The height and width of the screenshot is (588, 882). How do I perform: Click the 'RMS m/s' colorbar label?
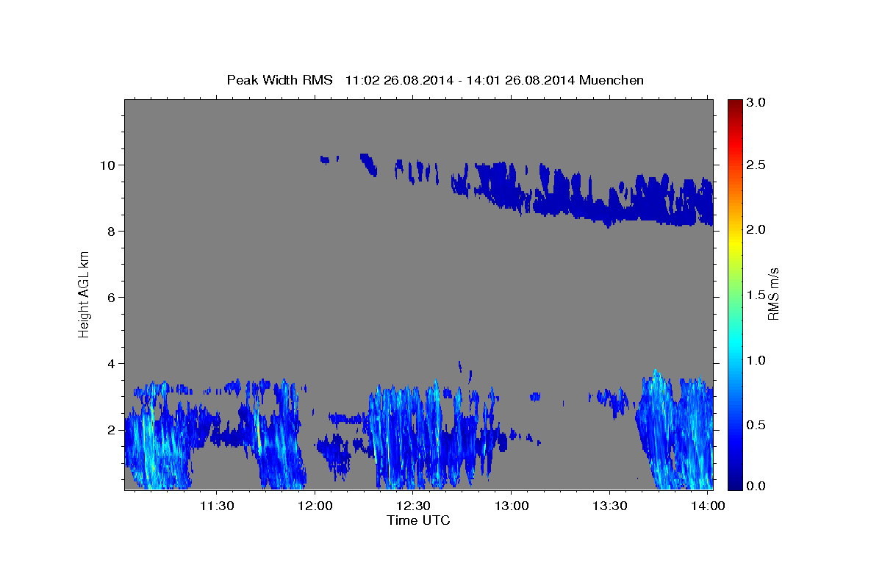click(773, 294)
